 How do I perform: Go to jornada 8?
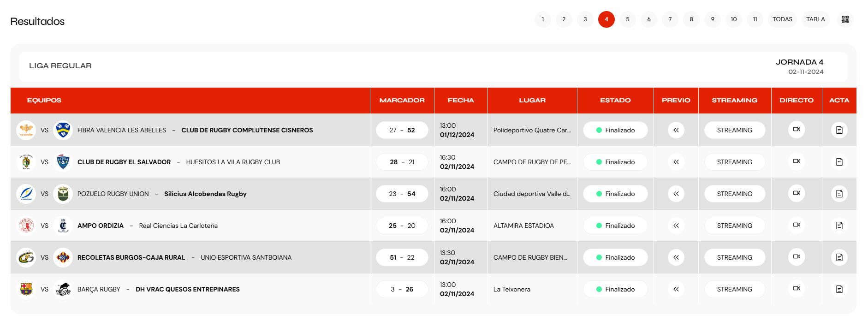(x=691, y=19)
